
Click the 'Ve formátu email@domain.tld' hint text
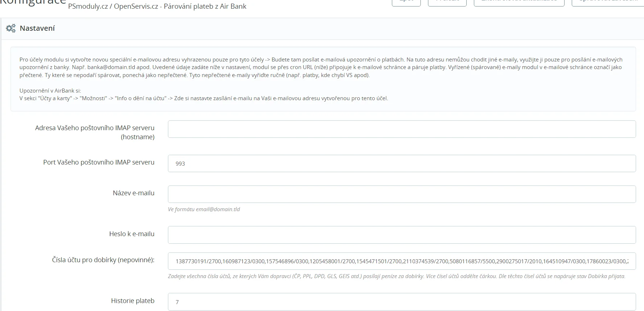pyautogui.click(x=204, y=209)
